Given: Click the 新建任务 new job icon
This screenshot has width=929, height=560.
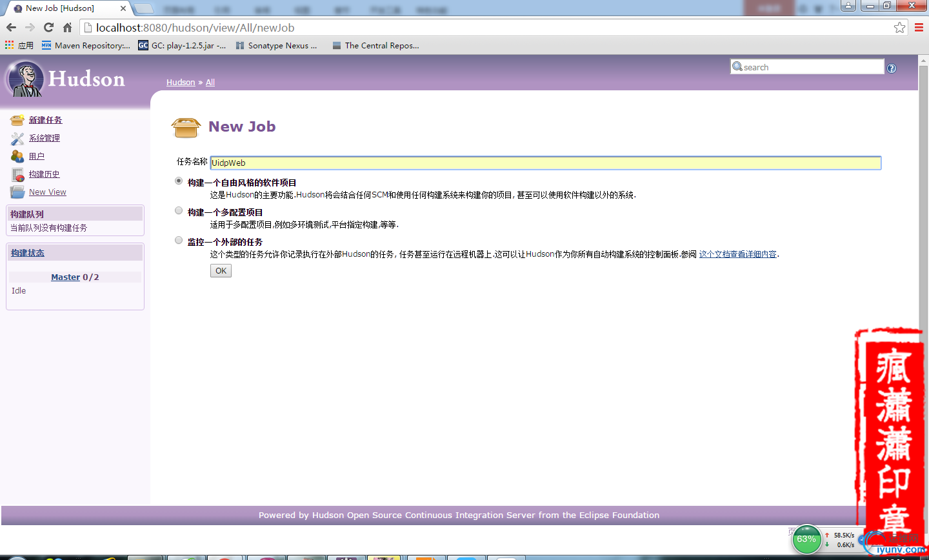Looking at the screenshot, I should point(17,120).
